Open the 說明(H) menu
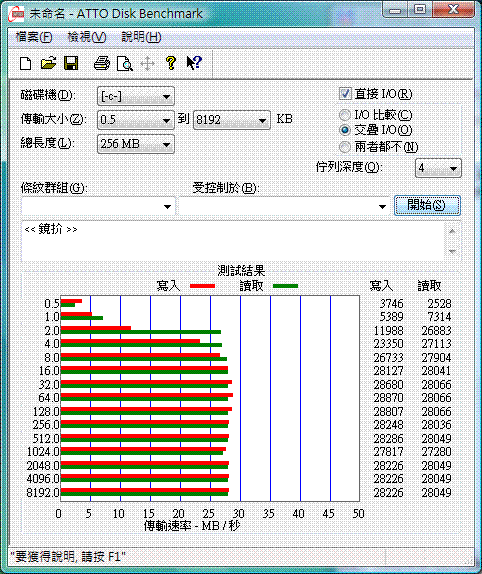 141,37
